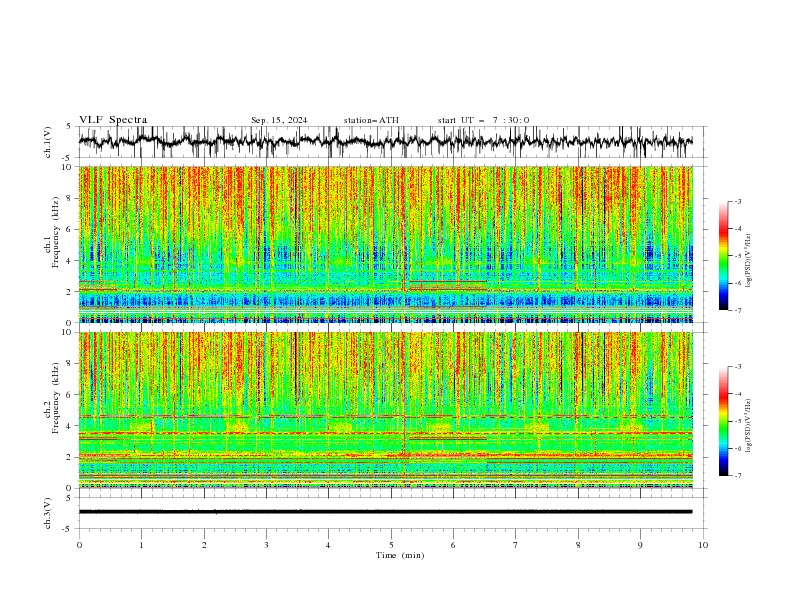The height and width of the screenshot is (612, 792).
Task: Click the "ch.1(V)" waveform axis label
Action: tap(48, 142)
